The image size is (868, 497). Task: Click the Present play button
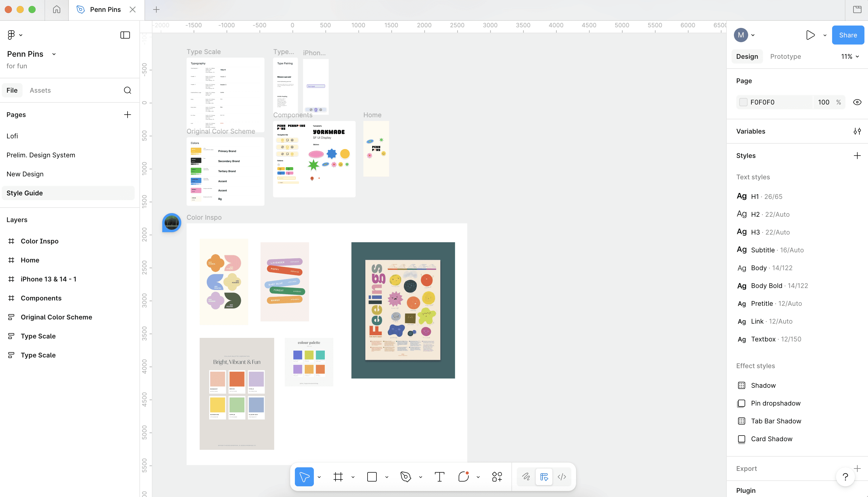click(x=810, y=35)
